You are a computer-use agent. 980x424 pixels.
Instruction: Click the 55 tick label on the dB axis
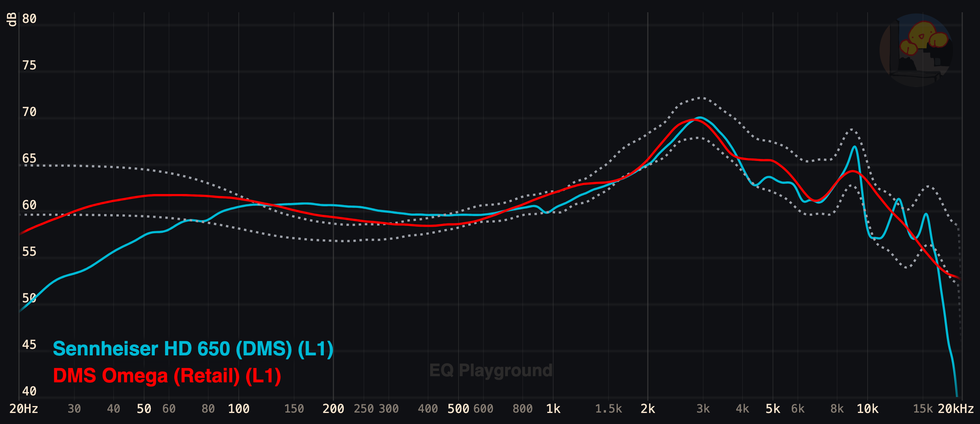coord(29,252)
